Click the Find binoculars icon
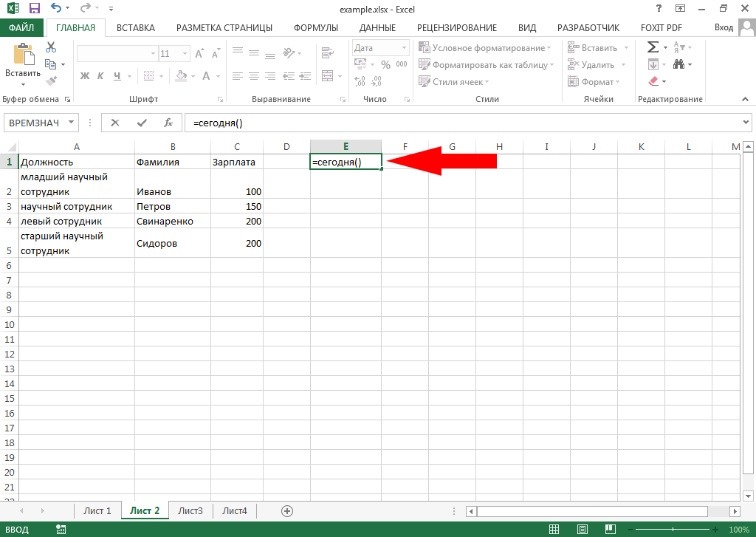 click(x=679, y=64)
